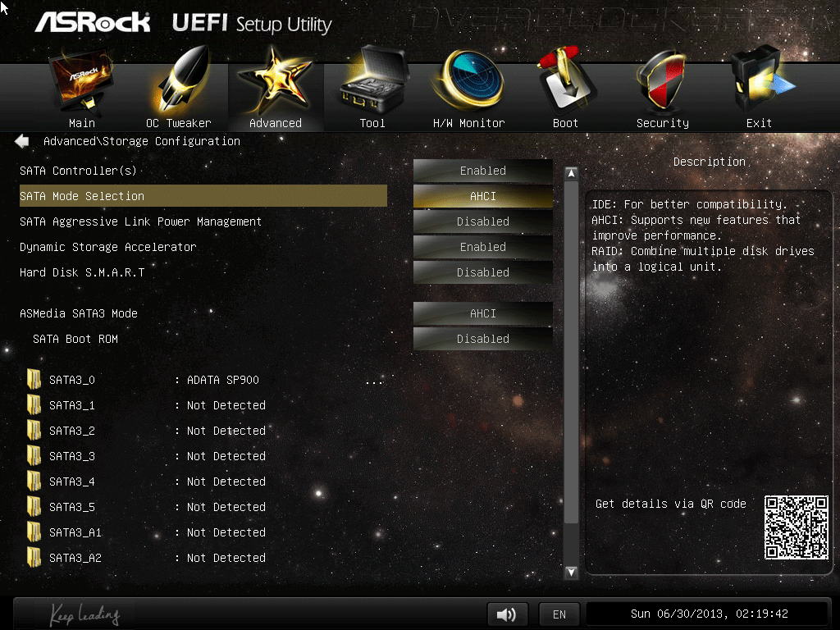Click SATA3_0 port name

(72, 380)
